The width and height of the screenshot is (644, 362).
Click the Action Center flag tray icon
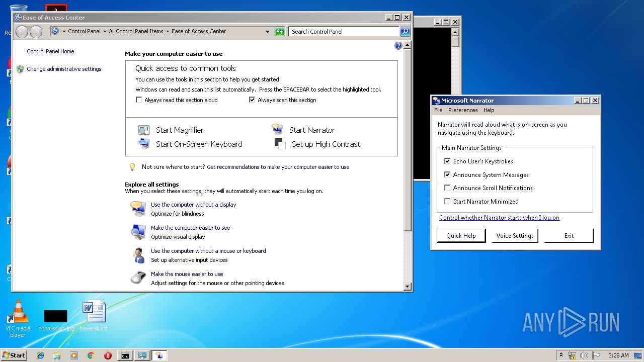[596, 355]
